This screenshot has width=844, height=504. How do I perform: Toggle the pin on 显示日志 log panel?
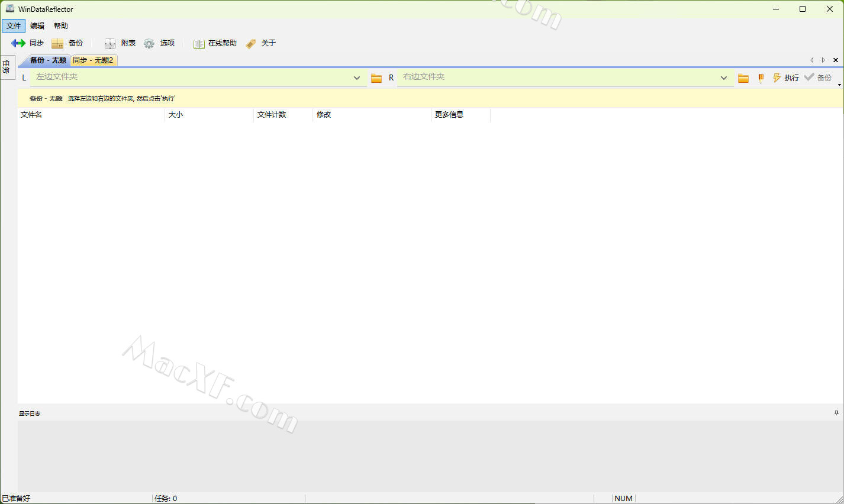836,413
